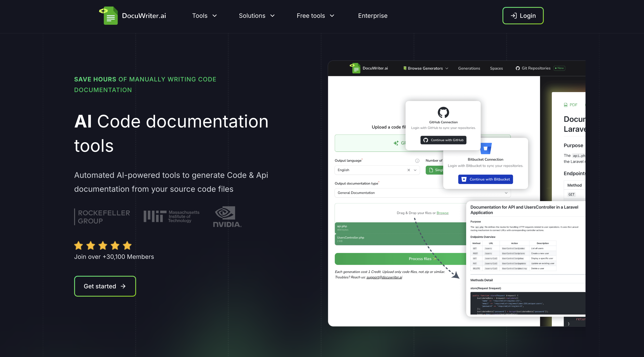Click the DocuWriter.ai logo icon in header
The image size is (644, 357).
(x=108, y=15)
